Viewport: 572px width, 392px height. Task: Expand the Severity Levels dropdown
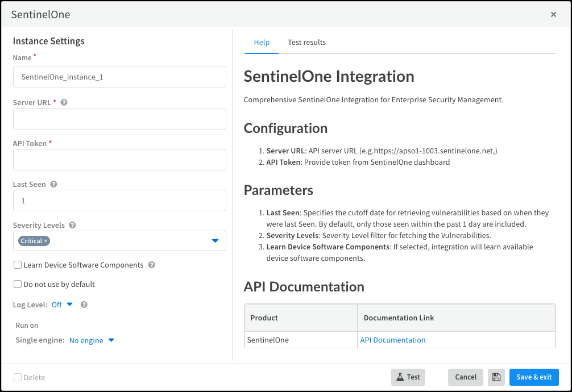pos(215,241)
